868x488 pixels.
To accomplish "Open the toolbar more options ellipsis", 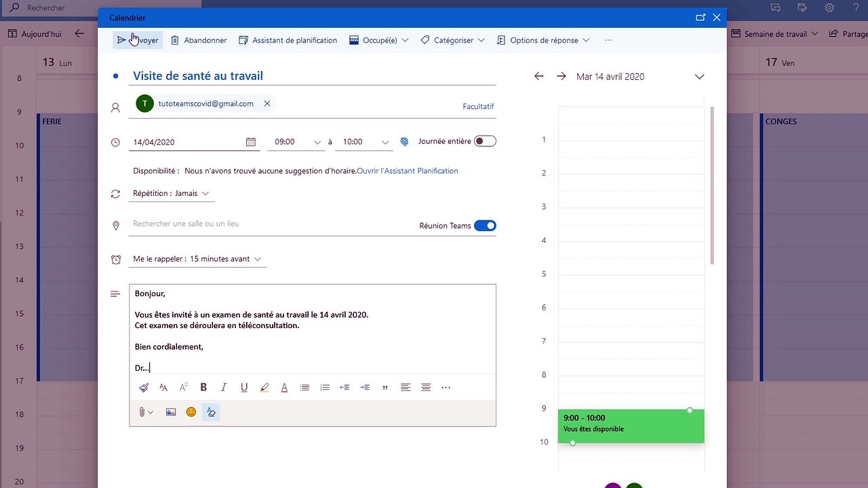I will tap(608, 40).
